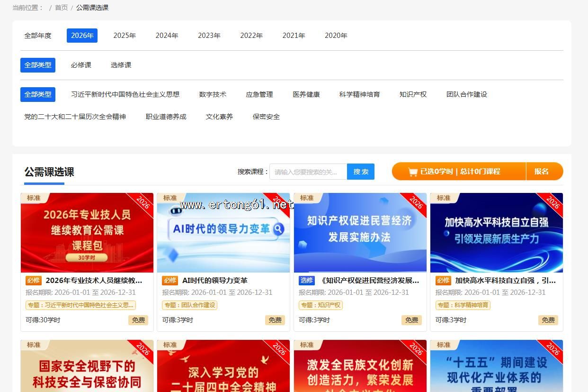Select the 2025年 year filter
Image resolution: width=588 pixels, height=392 pixels.
125,36
